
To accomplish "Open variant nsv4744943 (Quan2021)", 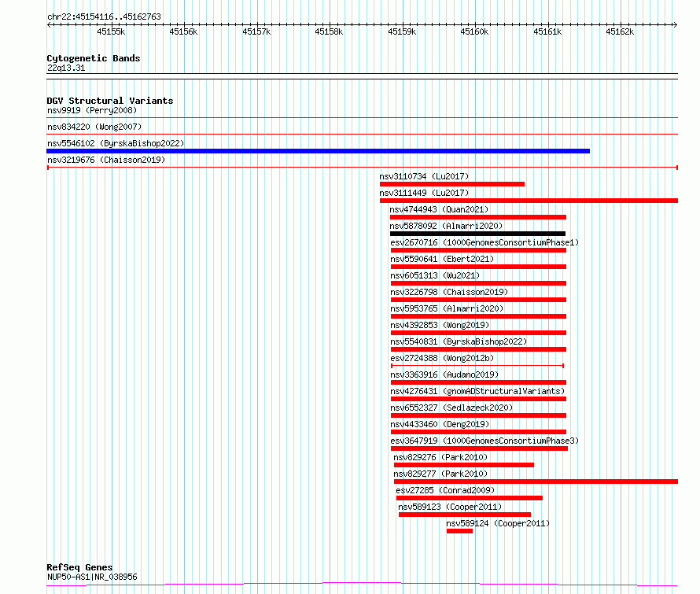I will click(x=439, y=209).
